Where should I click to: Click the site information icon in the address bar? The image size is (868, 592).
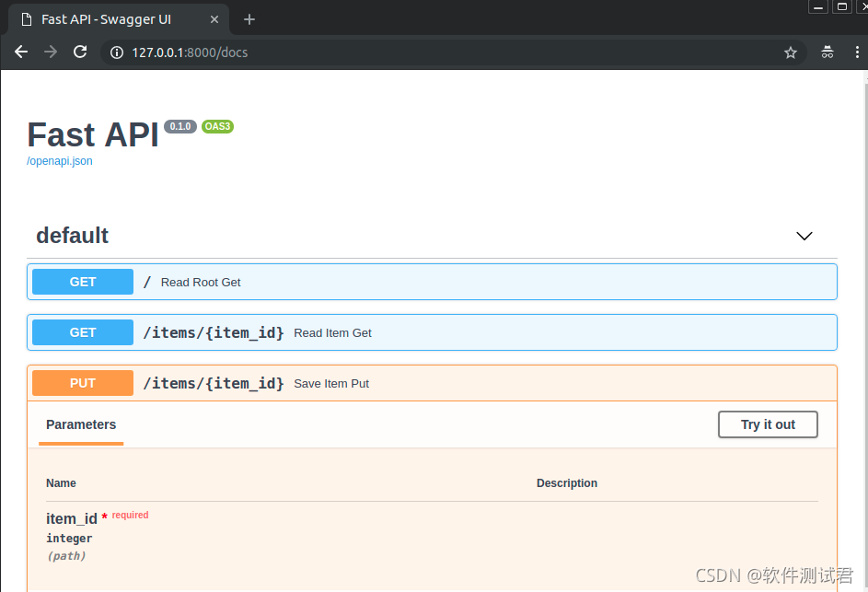point(117,52)
